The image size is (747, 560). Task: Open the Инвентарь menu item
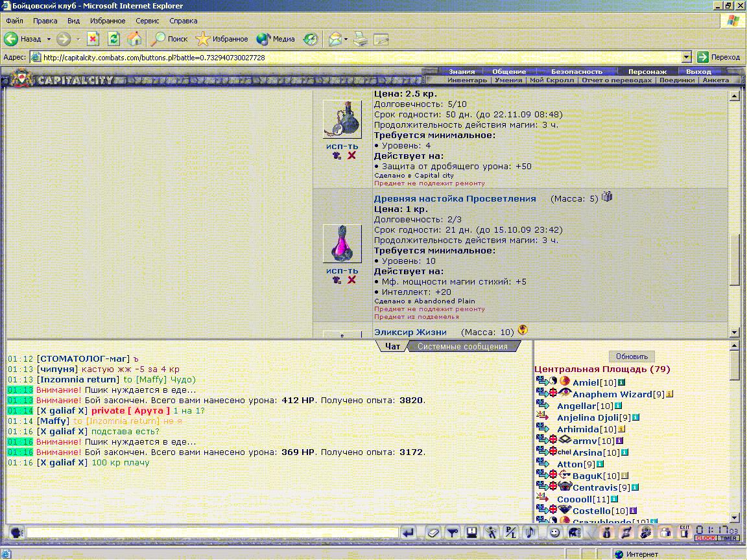coord(466,80)
